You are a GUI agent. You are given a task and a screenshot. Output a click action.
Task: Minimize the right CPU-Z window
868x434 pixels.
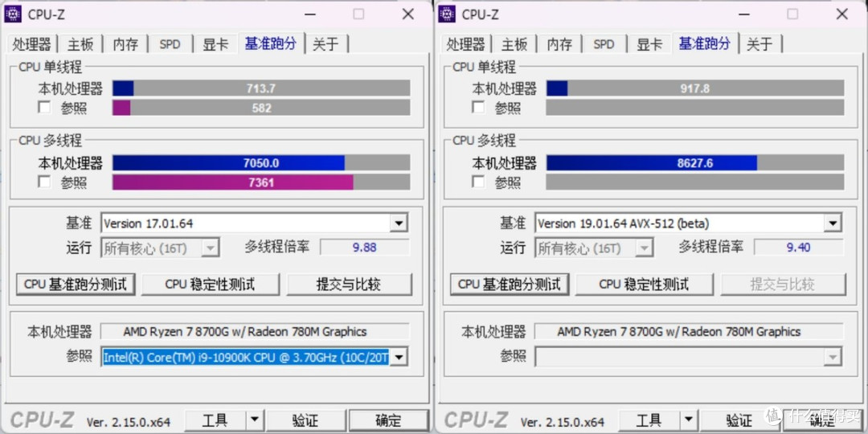tap(743, 14)
